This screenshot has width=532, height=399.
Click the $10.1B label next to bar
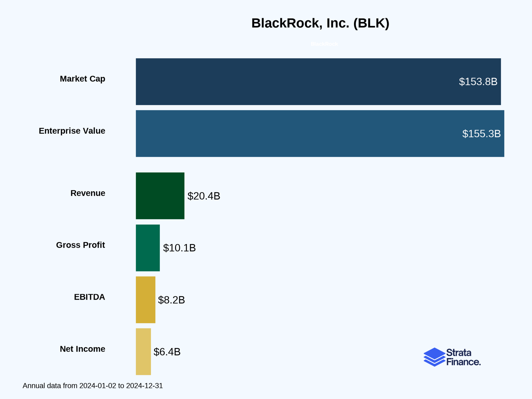pyautogui.click(x=180, y=248)
